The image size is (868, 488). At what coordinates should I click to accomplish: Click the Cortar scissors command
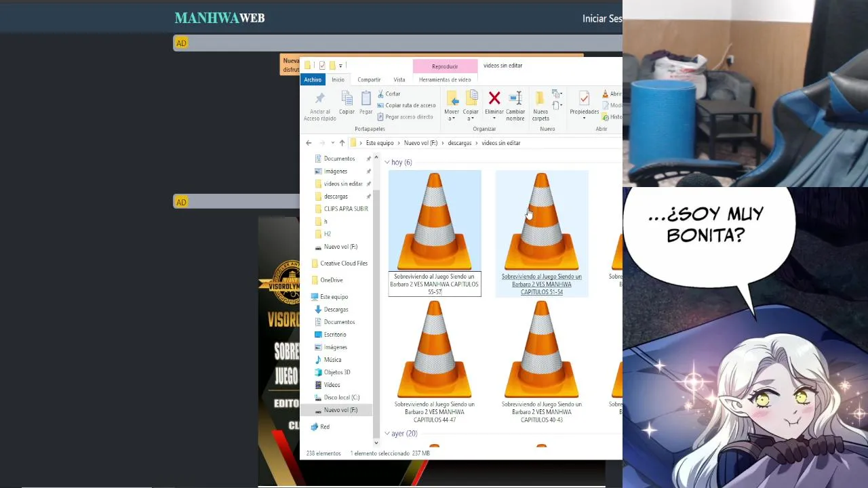(389, 94)
